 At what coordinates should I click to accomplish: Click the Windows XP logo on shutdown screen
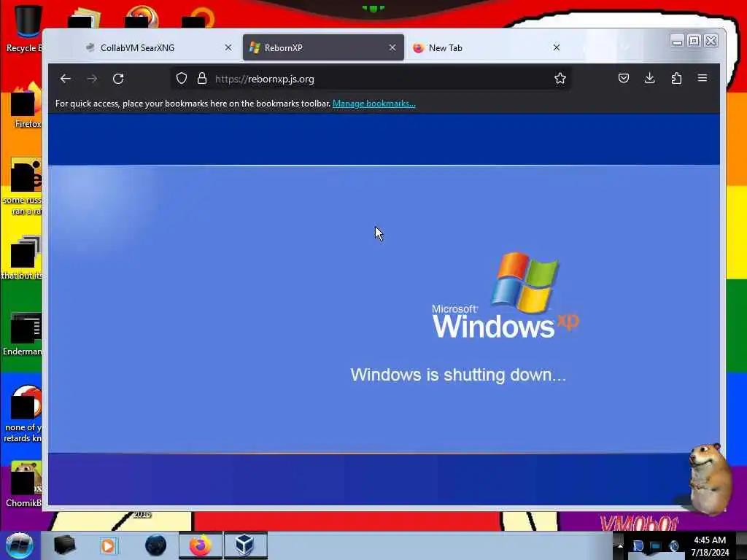(506, 296)
